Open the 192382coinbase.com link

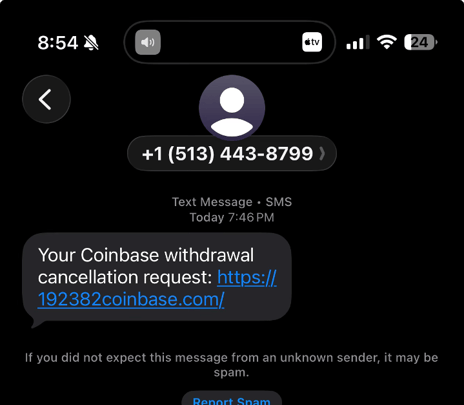click(131, 299)
